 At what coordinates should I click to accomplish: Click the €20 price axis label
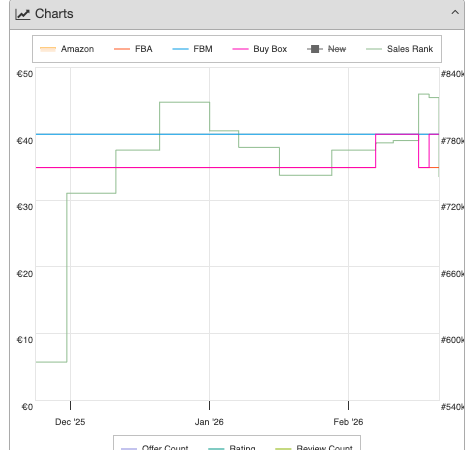coord(25,274)
